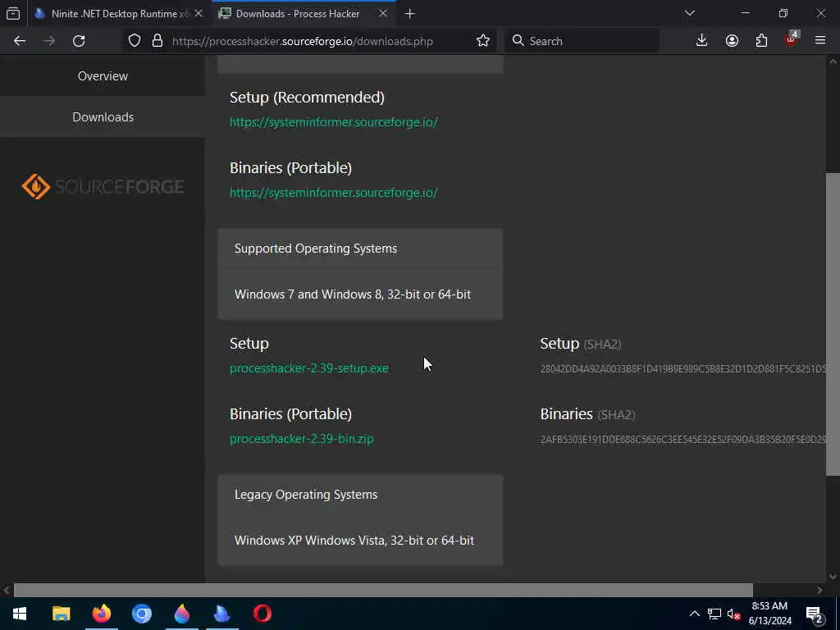Click the blue flame-shaped icon in the taskbar
This screenshot has height=630, width=840.
(221, 614)
